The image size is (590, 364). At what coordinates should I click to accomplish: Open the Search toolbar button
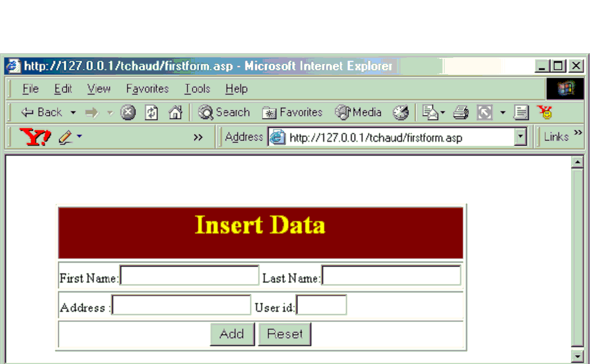224,112
